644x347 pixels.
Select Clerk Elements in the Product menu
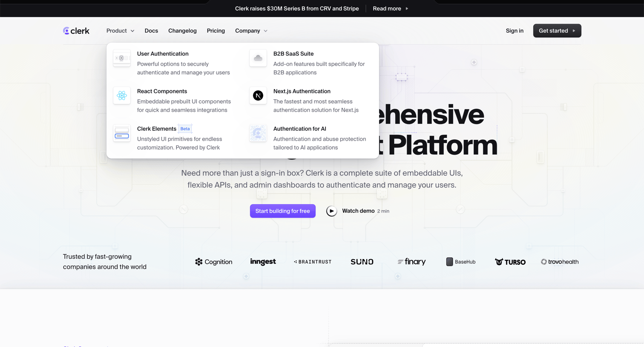pyautogui.click(x=175, y=138)
